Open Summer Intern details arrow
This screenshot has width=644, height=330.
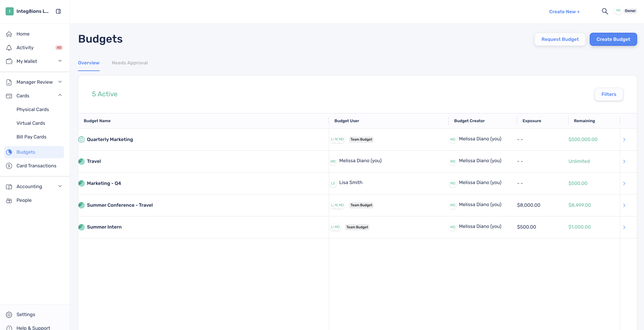[x=624, y=227]
